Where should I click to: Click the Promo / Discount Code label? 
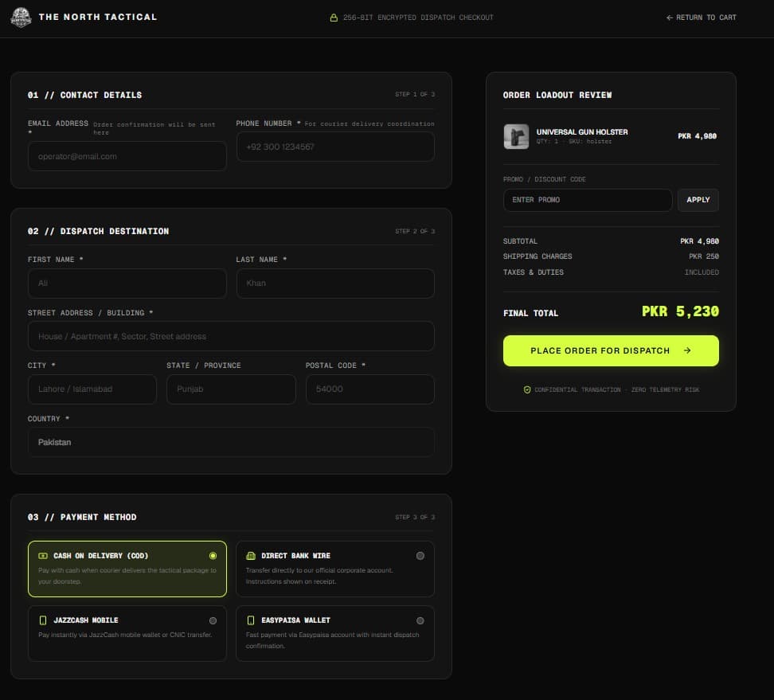pyautogui.click(x=544, y=179)
